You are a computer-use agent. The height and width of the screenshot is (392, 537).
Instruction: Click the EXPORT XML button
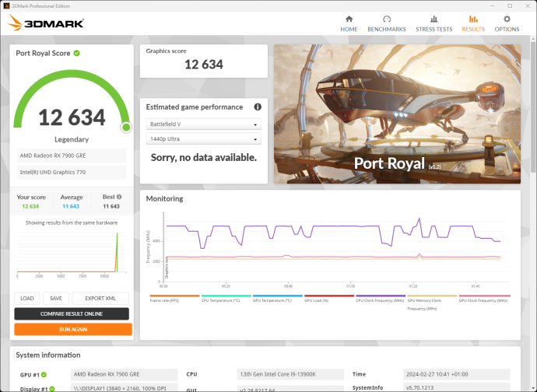coord(100,298)
